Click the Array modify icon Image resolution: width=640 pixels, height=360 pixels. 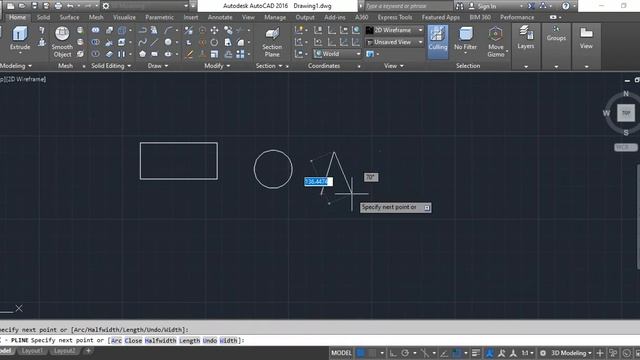point(240,54)
